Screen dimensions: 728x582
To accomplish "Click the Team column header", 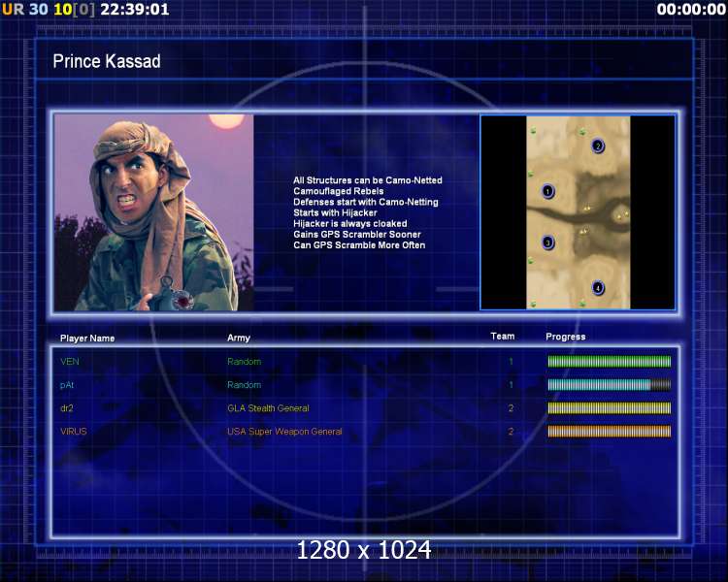I will [503, 336].
